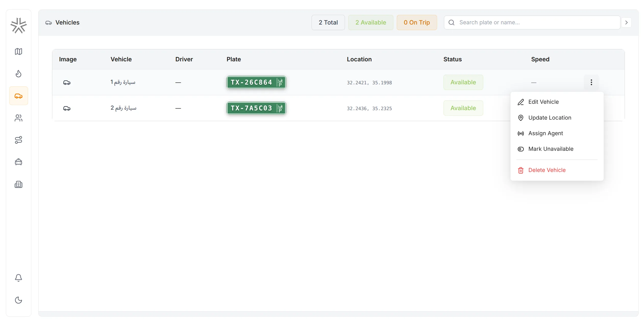644x323 pixels.
Task: Click the Plate column header
Action: 234,59
